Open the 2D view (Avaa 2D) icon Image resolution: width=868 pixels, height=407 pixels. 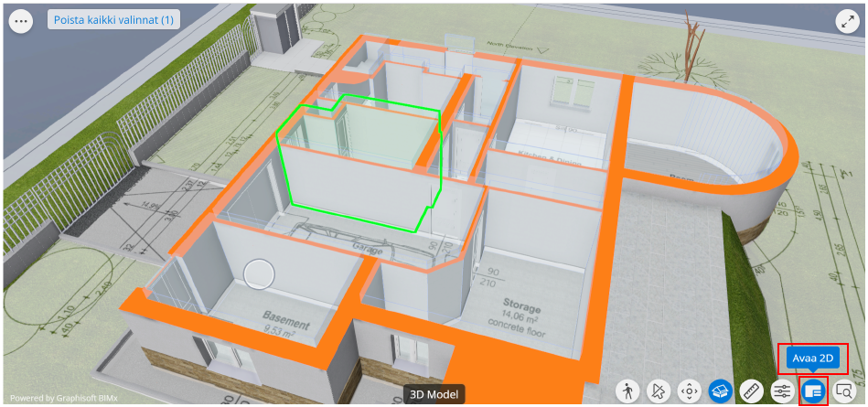[814, 391]
